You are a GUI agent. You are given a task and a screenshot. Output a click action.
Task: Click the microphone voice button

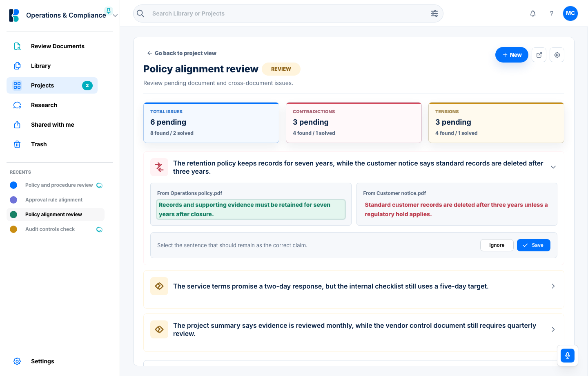[568, 356]
